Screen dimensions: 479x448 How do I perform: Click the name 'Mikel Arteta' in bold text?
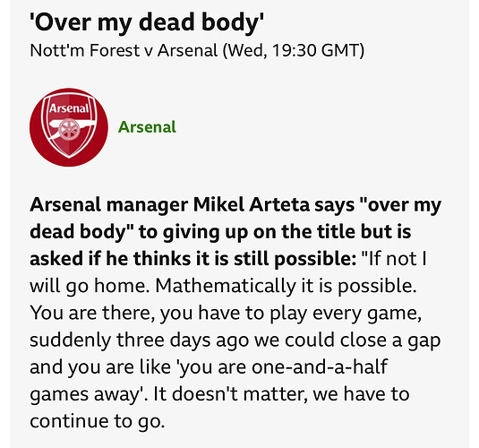tap(252, 204)
